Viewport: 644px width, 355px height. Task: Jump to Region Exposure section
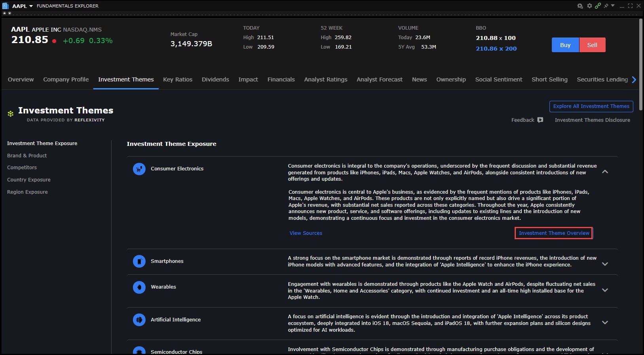pyautogui.click(x=27, y=192)
